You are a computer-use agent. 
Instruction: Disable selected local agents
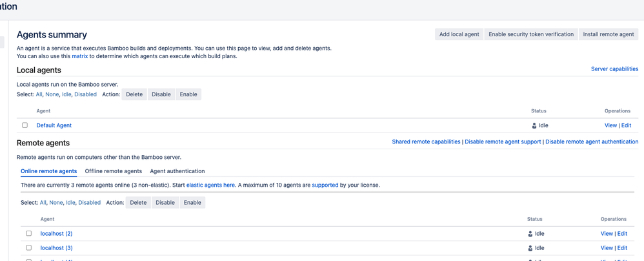point(161,94)
